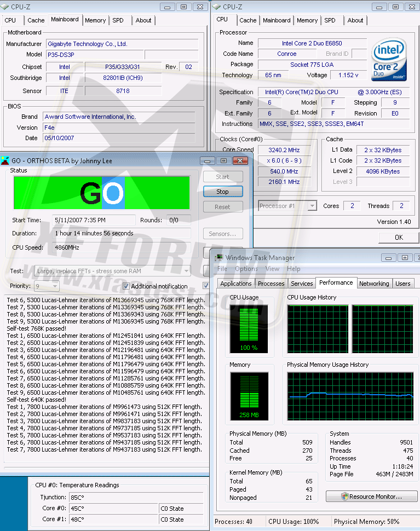Image resolution: width=420 pixels, height=531 pixels.
Task: Minimize the ORTHOS window
Action: (208, 161)
